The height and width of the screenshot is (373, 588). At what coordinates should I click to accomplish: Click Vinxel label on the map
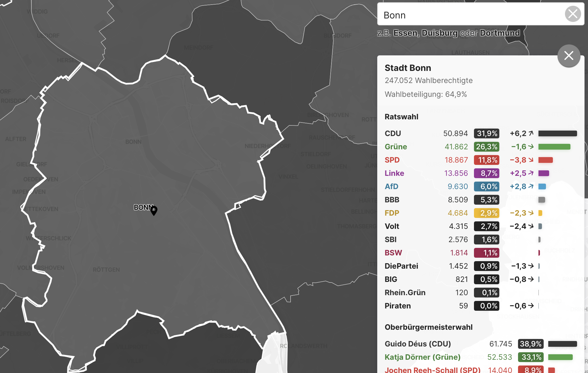288,177
